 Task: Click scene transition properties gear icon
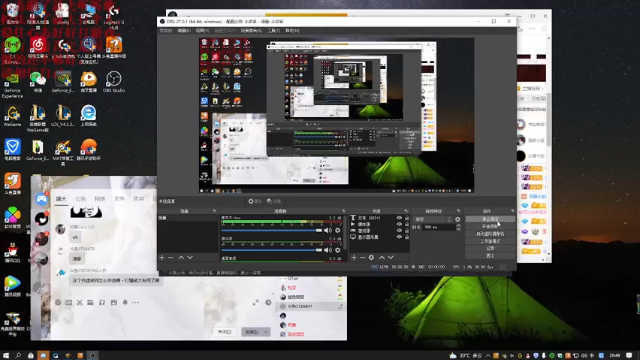[x=458, y=219]
